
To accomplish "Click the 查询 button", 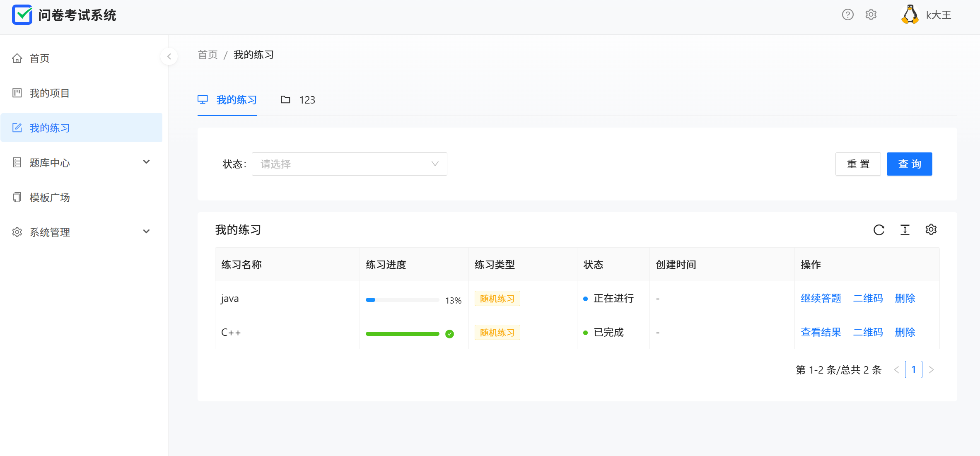I will click(909, 164).
